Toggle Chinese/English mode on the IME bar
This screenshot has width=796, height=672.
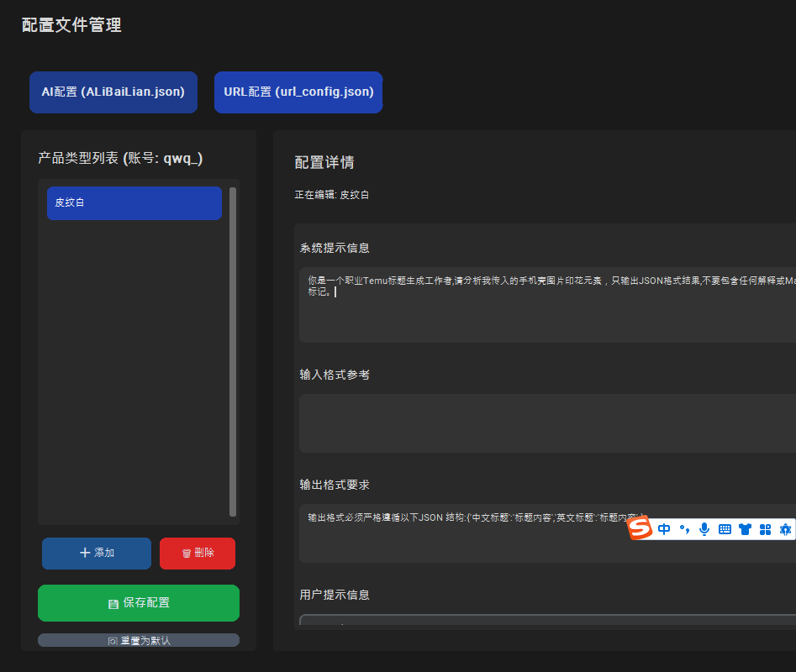pos(664,529)
